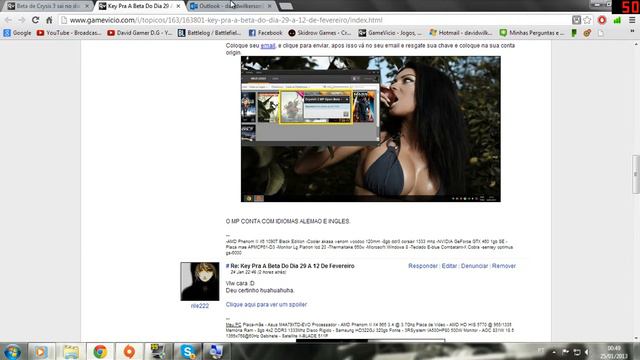Click the scrollbar up arrow
640x360 pixels.
coord(636,43)
